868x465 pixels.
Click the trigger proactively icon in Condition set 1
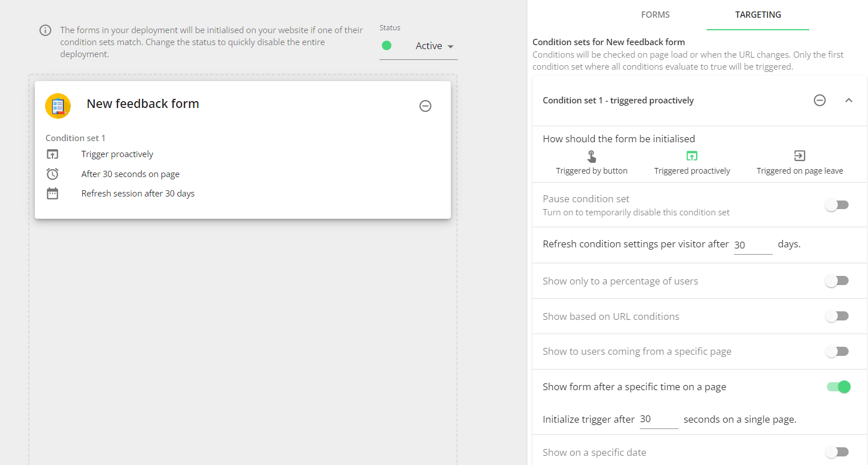54,154
